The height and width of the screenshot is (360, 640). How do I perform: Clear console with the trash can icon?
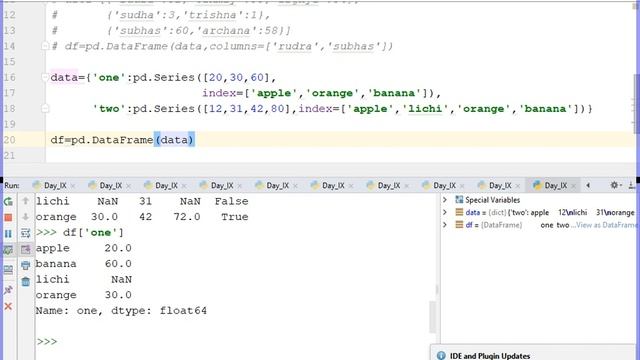[x=25, y=282]
